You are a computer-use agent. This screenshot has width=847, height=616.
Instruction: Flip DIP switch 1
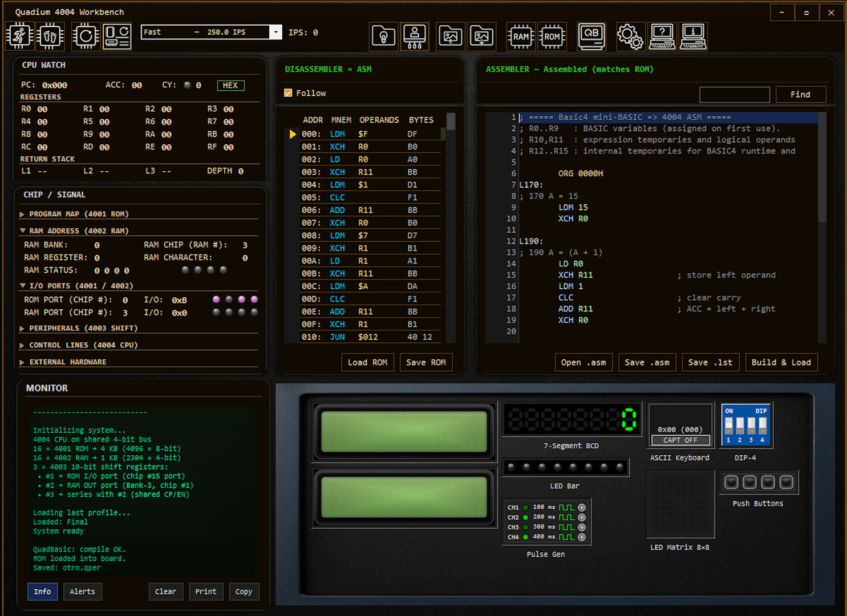click(x=728, y=425)
